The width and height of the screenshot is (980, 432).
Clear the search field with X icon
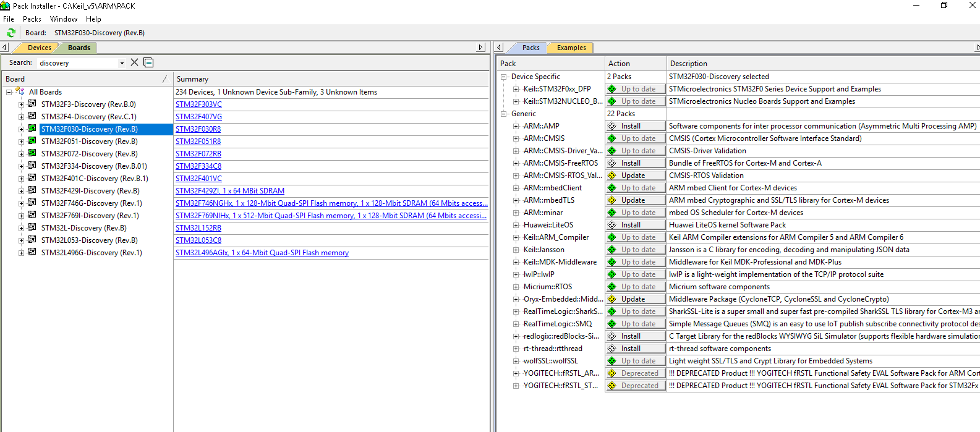(134, 62)
